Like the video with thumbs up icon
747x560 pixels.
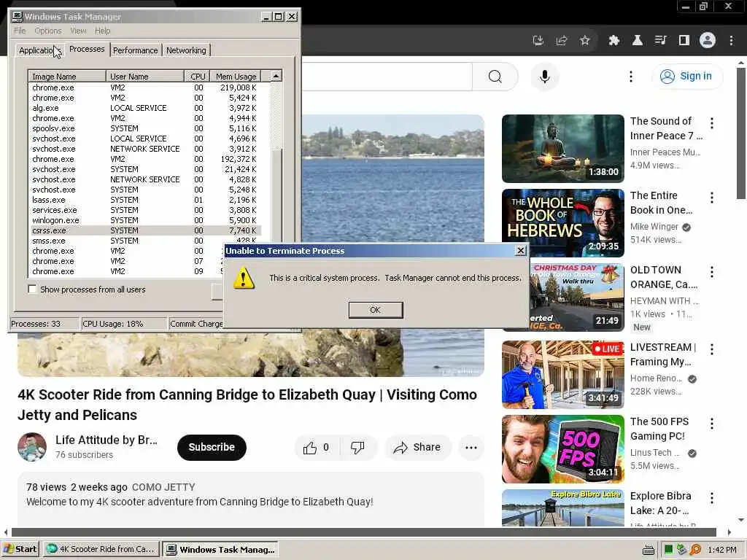pyautogui.click(x=309, y=448)
